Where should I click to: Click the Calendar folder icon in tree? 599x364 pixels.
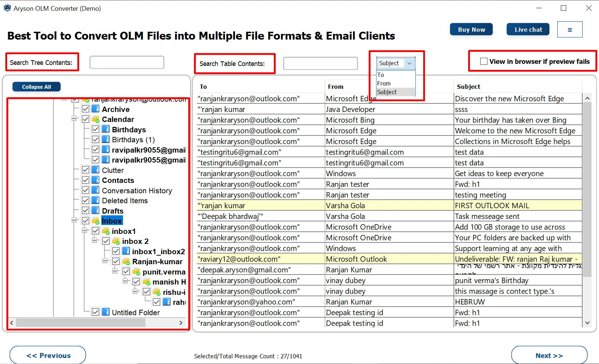96,119
